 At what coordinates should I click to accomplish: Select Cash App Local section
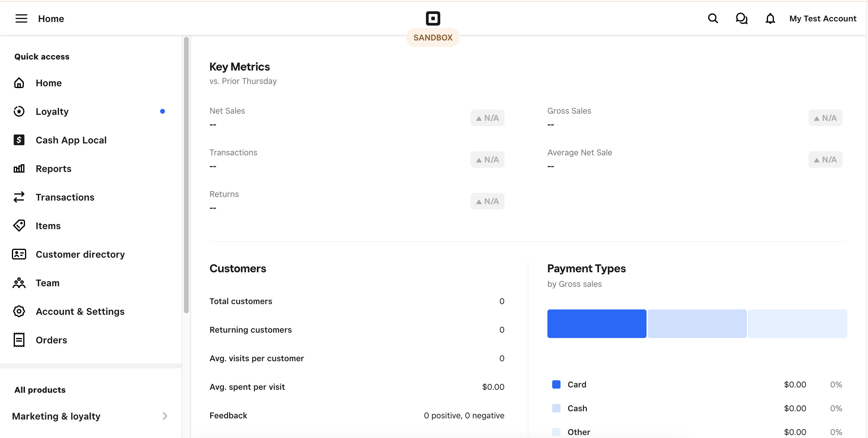[71, 140]
